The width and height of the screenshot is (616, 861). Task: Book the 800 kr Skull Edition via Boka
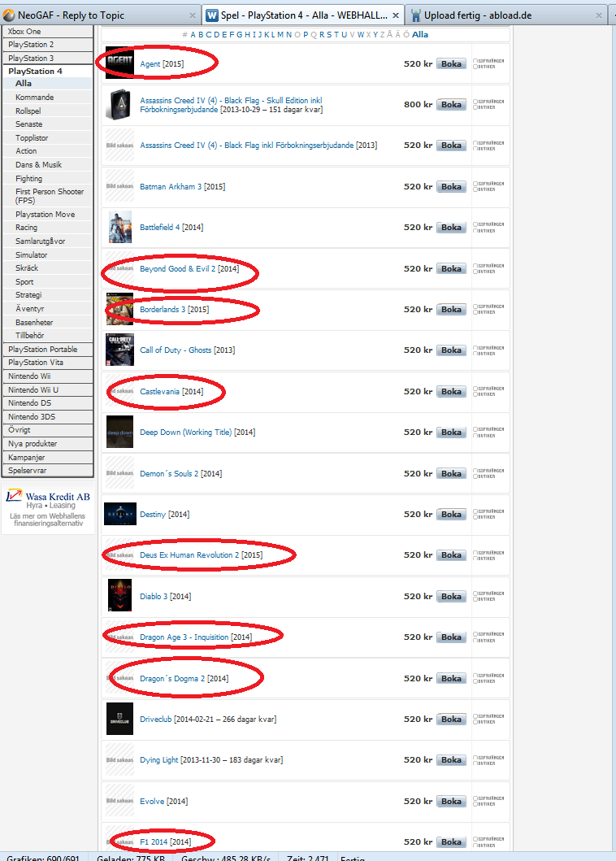(x=451, y=104)
